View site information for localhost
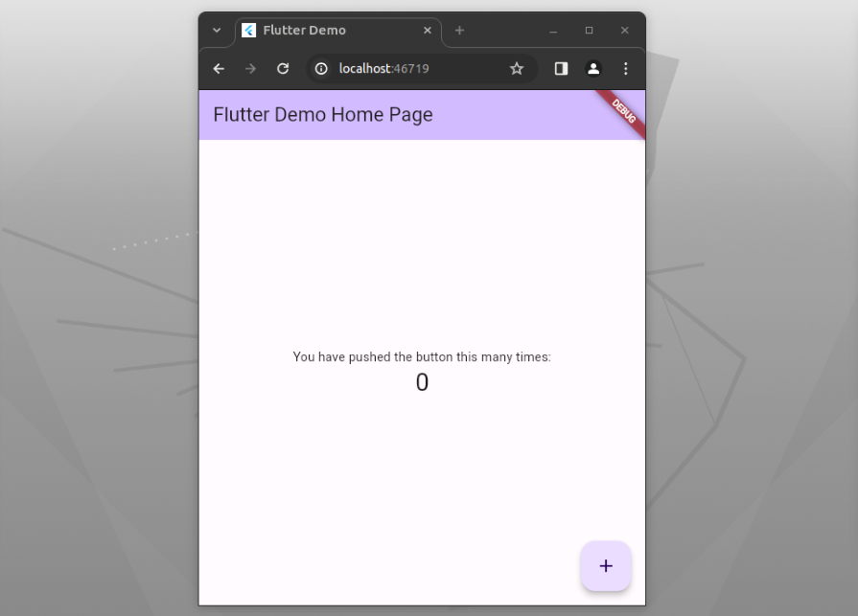The width and height of the screenshot is (858, 616). [x=322, y=69]
